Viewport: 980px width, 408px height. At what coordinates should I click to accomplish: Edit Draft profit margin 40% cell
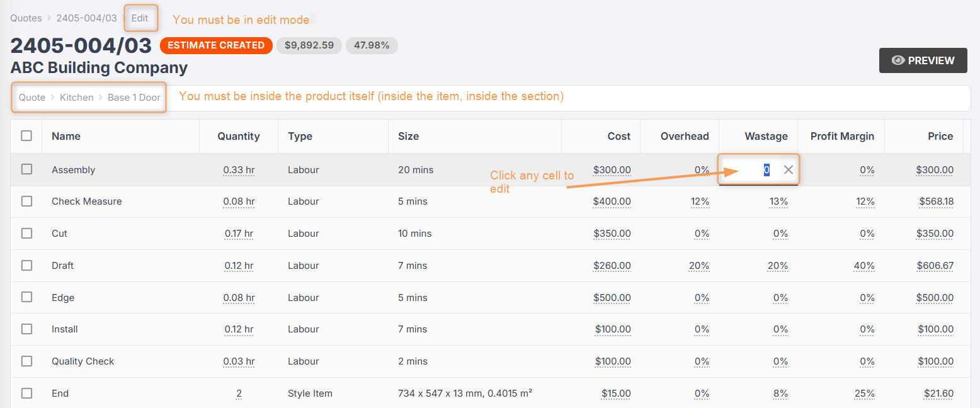click(x=863, y=266)
